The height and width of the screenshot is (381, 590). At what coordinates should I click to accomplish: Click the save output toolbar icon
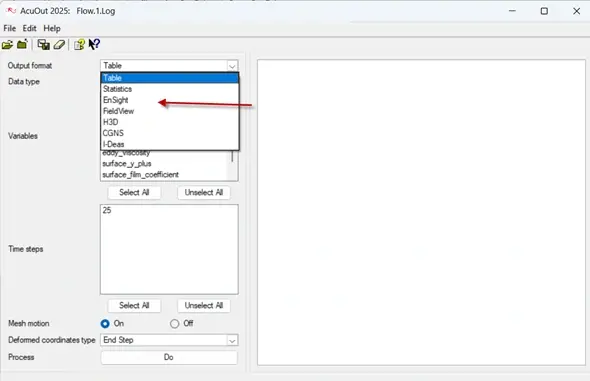pyautogui.click(x=44, y=45)
